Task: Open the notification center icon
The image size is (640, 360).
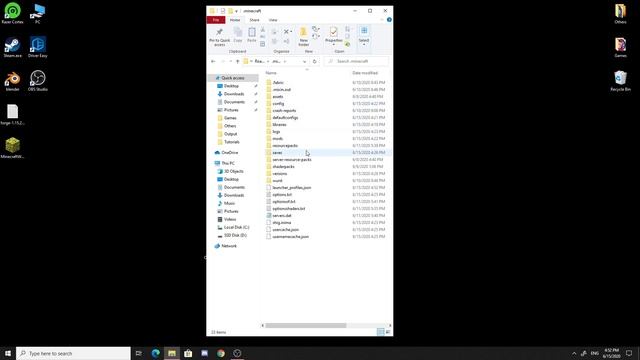Action: click(x=629, y=353)
